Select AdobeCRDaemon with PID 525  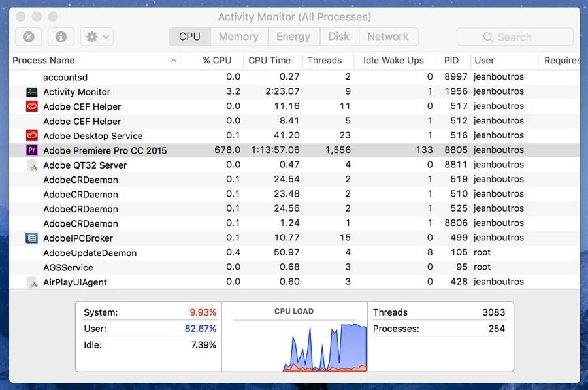coord(295,209)
